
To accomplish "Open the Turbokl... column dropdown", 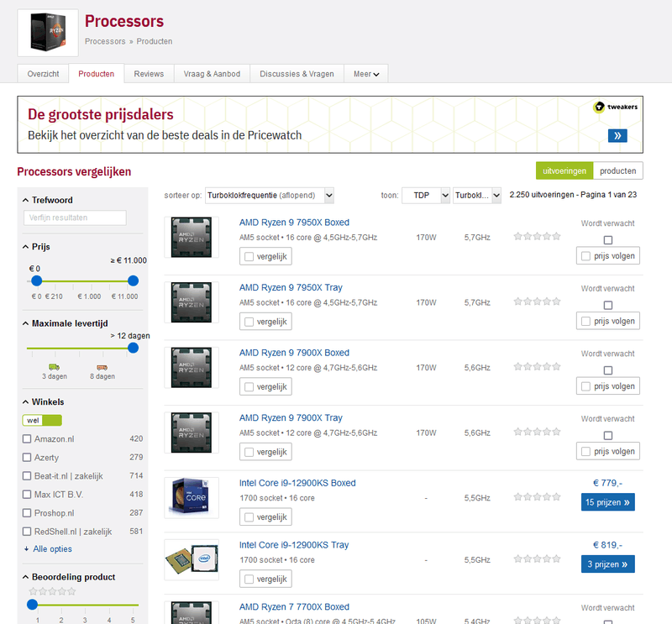I will 477,196.
